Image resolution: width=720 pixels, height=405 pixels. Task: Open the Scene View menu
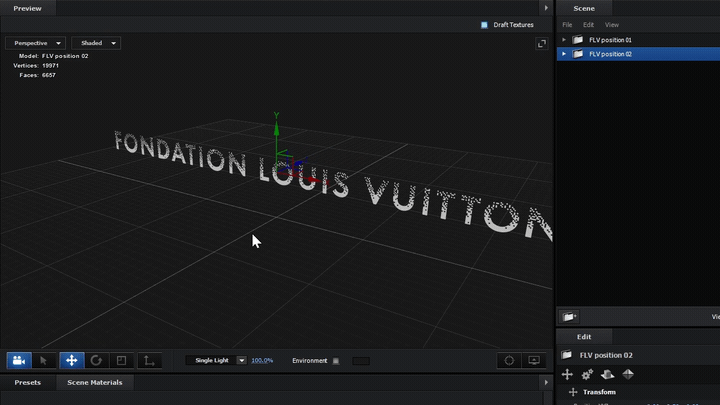[x=612, y=25]
